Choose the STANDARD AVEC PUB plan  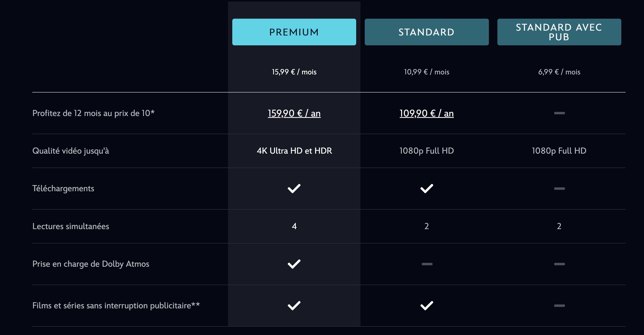pyautogui.click(x=559, y=32)
